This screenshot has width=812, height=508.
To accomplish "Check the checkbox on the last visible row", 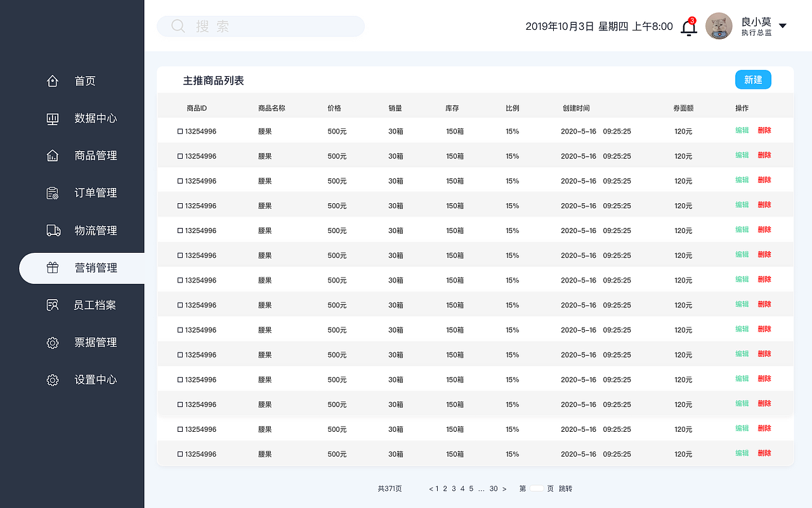I will point(180,454).
